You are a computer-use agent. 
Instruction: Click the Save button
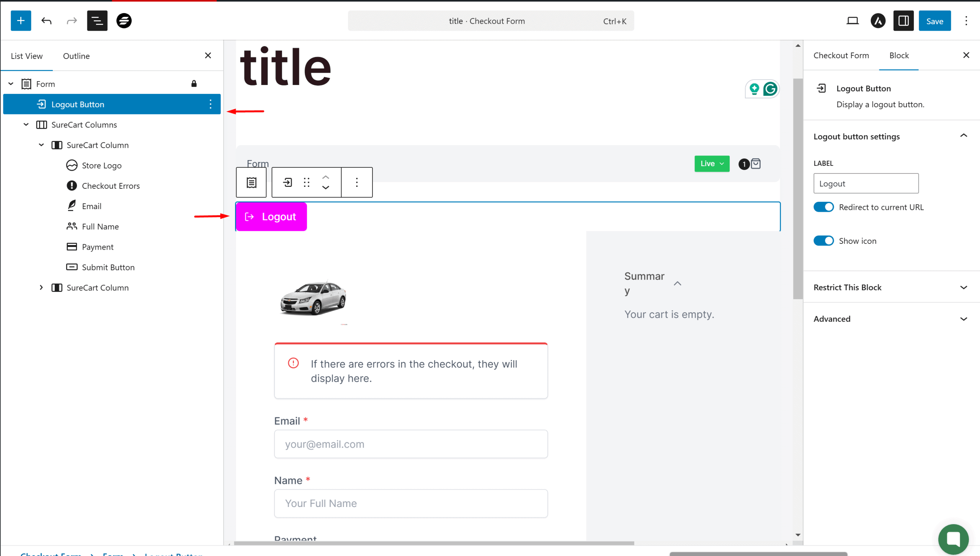pos(934,21)
